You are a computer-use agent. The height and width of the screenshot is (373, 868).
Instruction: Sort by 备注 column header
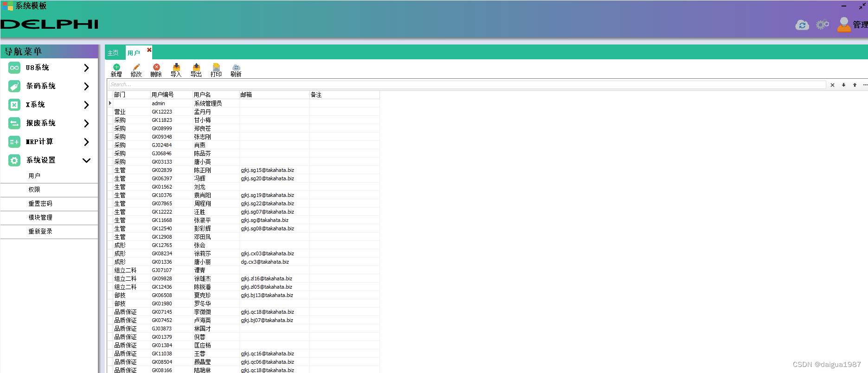pos(345,95)
